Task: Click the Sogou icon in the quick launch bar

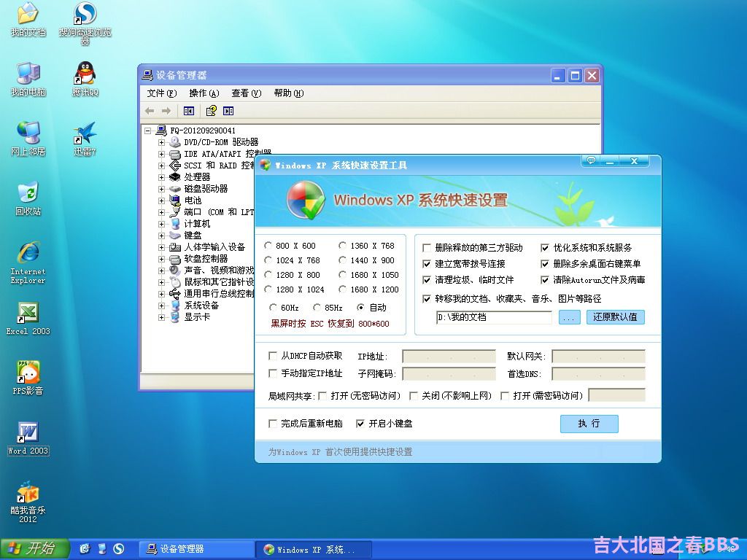Action: point(119,549)
